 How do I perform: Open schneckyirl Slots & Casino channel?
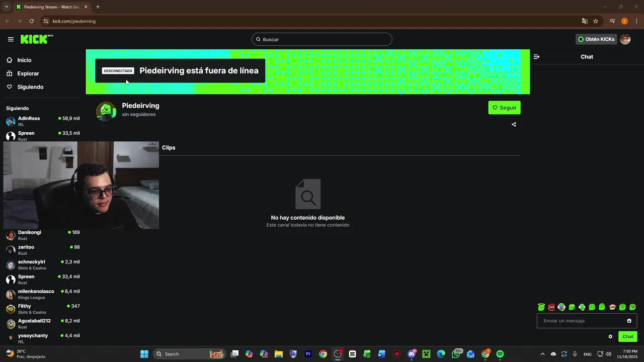coord(43,264)
